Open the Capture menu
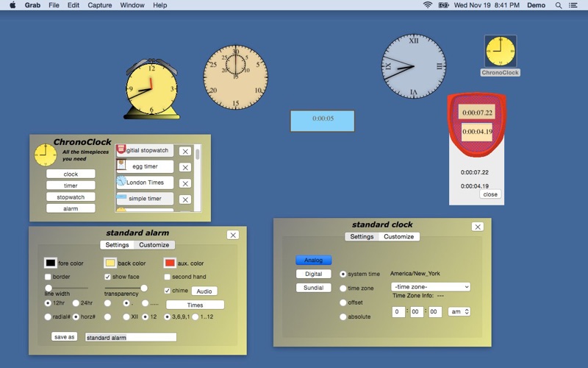588x368 pixels. 100,5
